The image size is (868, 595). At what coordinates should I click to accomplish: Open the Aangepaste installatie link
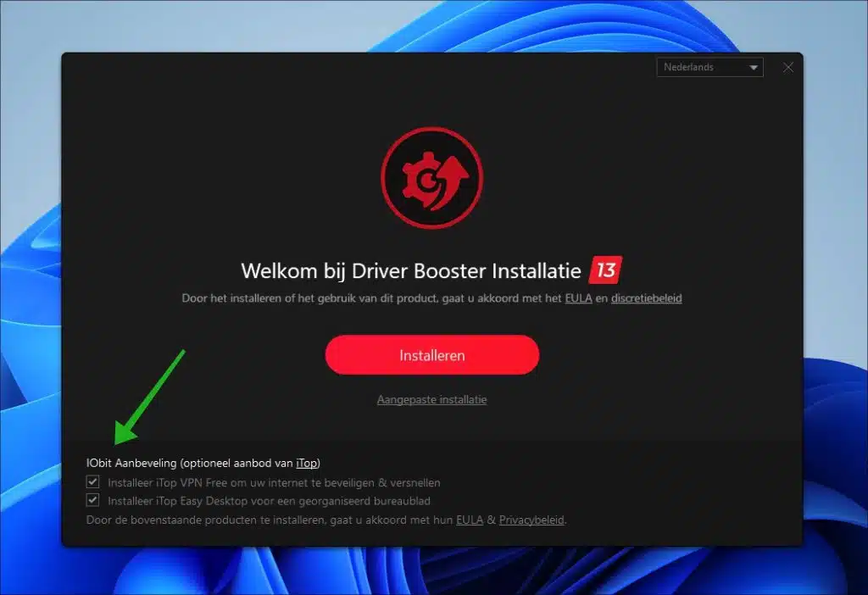[x=431, y=399]
